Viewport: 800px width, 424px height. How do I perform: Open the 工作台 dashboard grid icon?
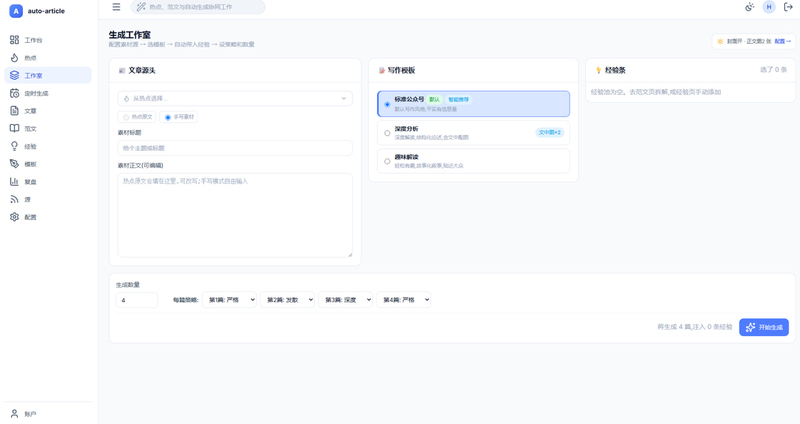[14, 40]
